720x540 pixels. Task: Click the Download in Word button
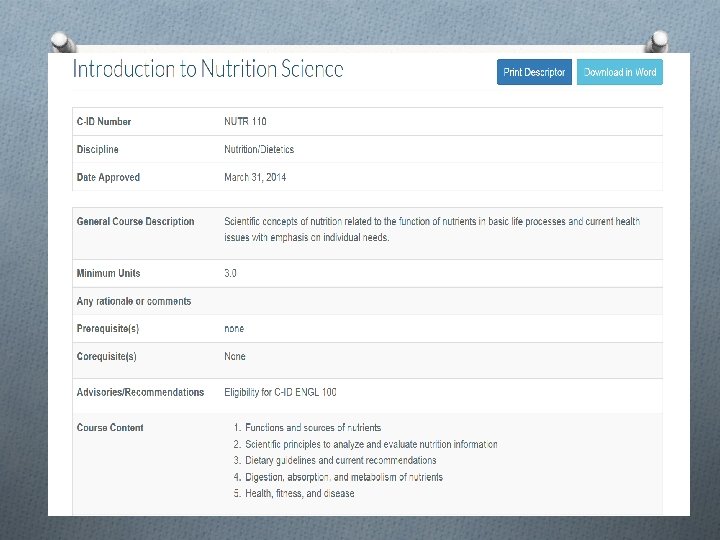click(619, 72)
